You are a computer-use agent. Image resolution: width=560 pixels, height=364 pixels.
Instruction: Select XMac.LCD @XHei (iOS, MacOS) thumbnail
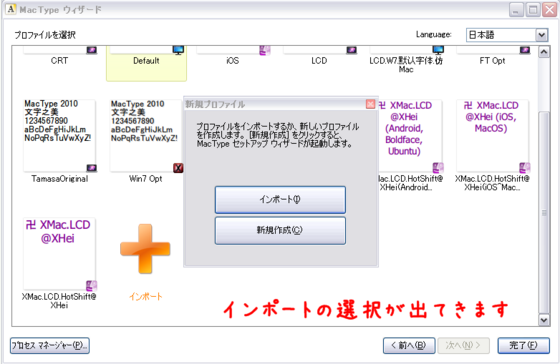(x=492, y=135)
